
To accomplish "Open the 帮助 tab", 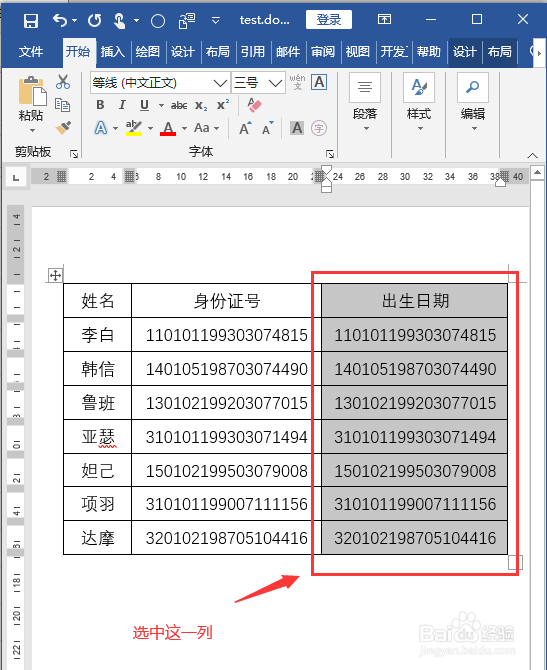I will pos(429,52).
